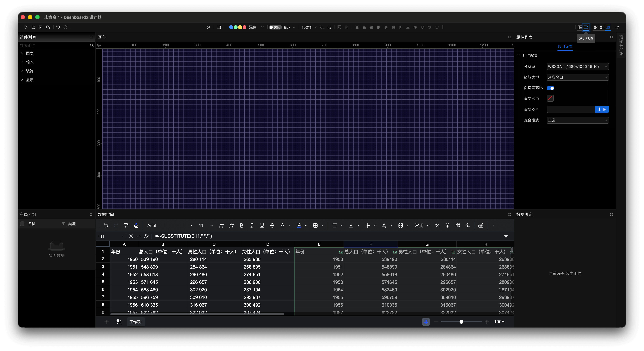The height and width of the screenshot is (351, 644).
Task: Check the 名称 select-all checkbox
Action: [22, 224]
